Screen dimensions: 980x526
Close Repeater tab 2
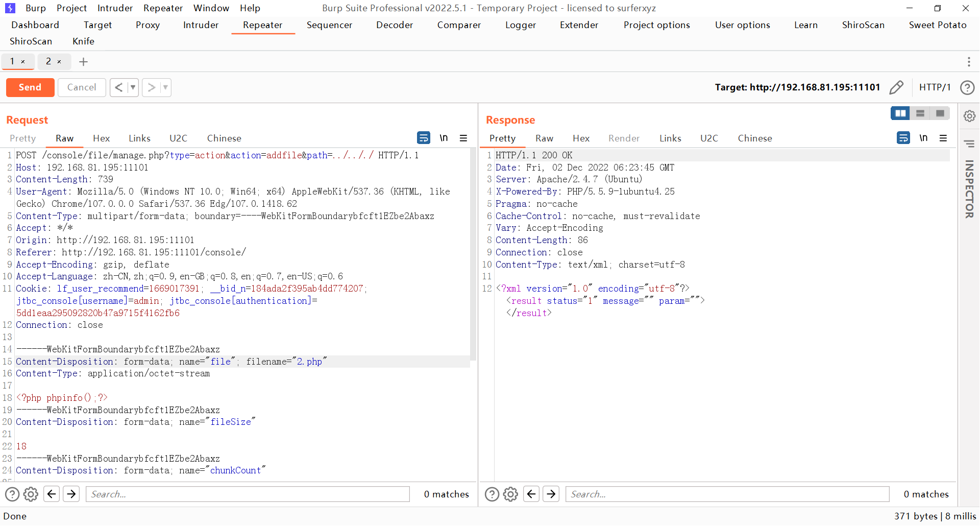[x=59, y=62]
